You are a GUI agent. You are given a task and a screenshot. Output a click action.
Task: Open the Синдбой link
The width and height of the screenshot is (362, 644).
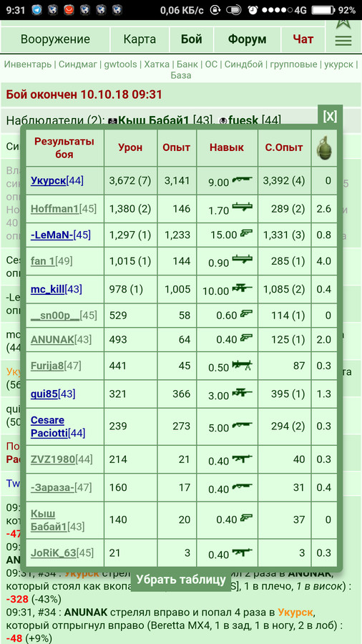coord(244,64)
